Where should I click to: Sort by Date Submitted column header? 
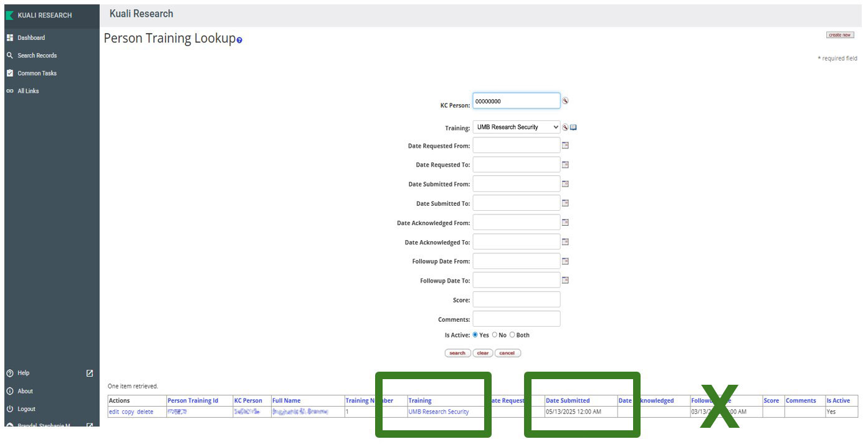(568, 400)
